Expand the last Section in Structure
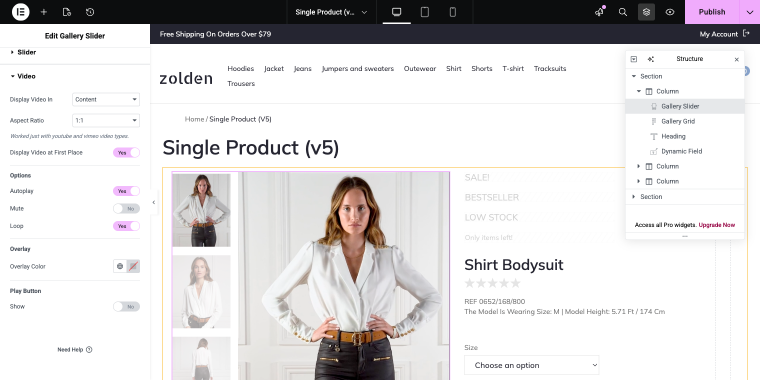 633,197
